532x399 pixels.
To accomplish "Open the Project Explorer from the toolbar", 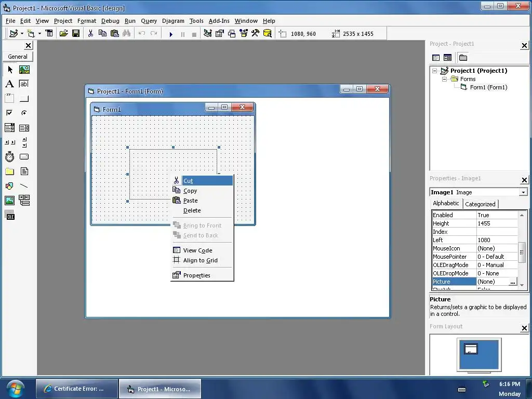I will click(208, 33).
